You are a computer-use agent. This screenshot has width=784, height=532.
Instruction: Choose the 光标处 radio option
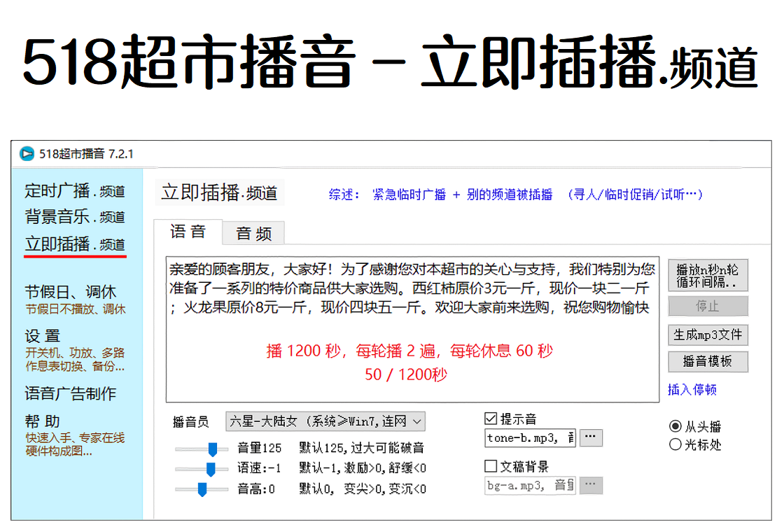pos(675,444)
